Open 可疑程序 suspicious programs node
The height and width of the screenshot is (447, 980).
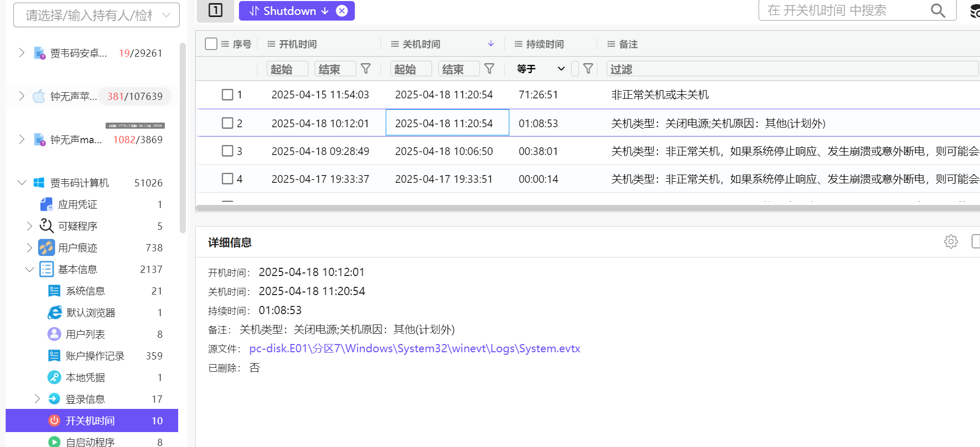[77, 226]
